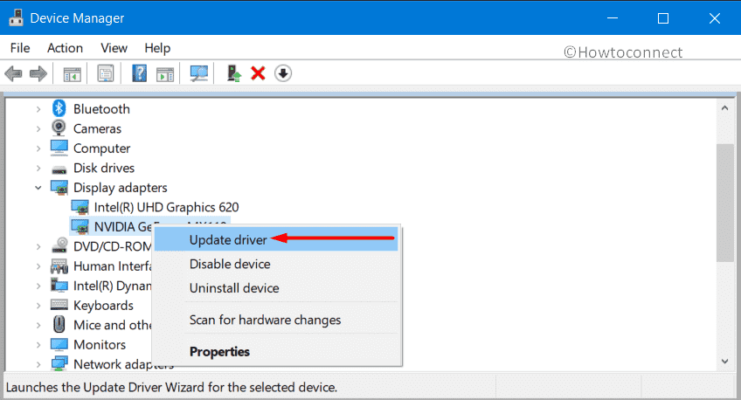
Task: Select the Keyboards category icon
Action: pyautogui.click(x=59, y=305)
